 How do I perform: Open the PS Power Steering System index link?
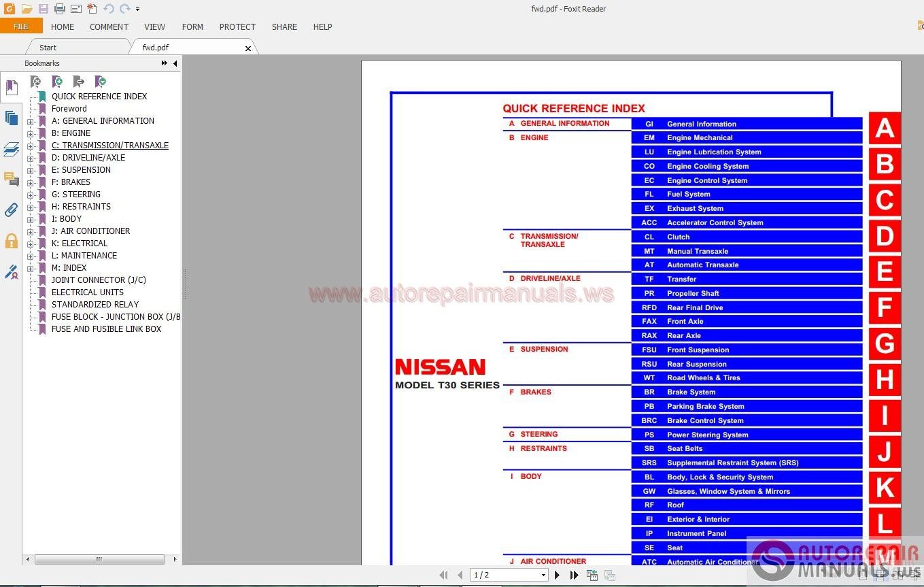(747, 435)
